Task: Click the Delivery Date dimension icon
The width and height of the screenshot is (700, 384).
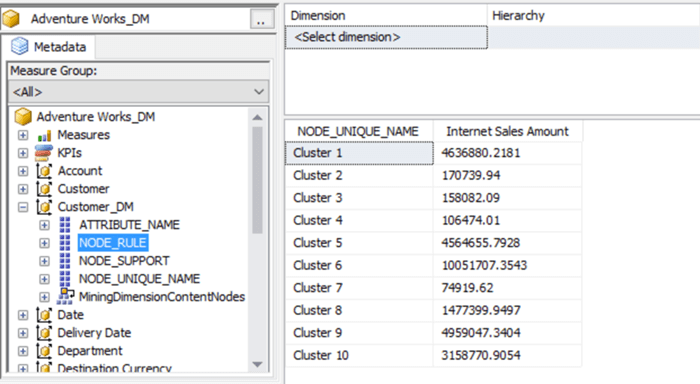Action: tap(44, 333)
